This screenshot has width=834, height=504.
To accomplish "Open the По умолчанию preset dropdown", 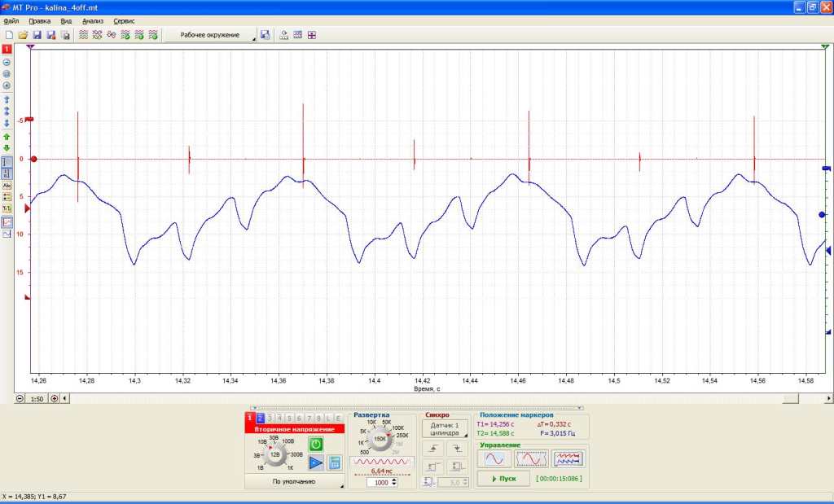I will (294, 482).
